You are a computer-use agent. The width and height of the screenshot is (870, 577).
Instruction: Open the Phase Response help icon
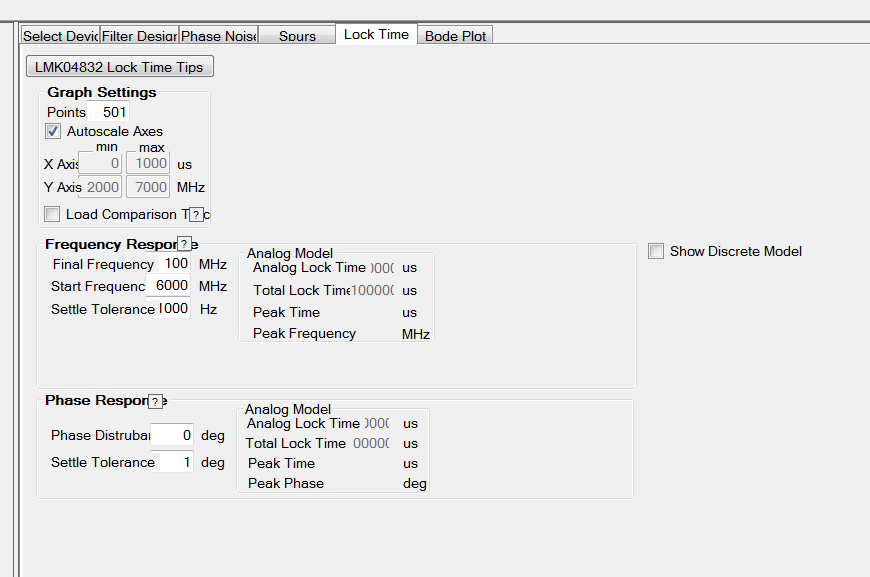(157, 400)
